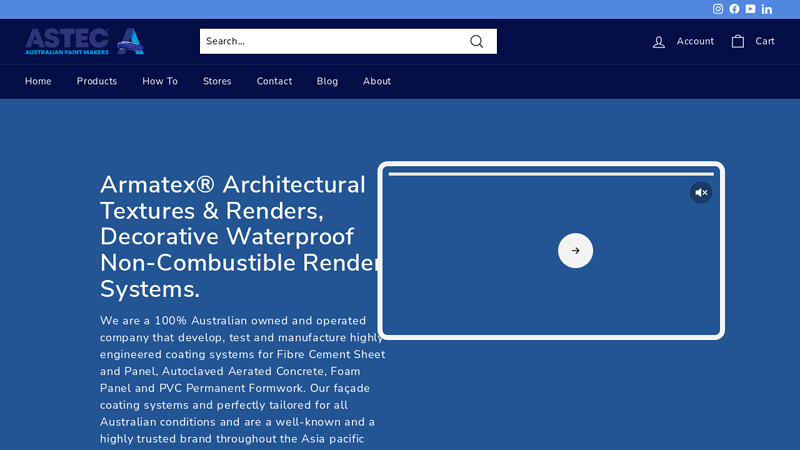Click the '100% Australian owned' paragraph text
Viewport: 800px width, 450px height.
coord(242,380)
